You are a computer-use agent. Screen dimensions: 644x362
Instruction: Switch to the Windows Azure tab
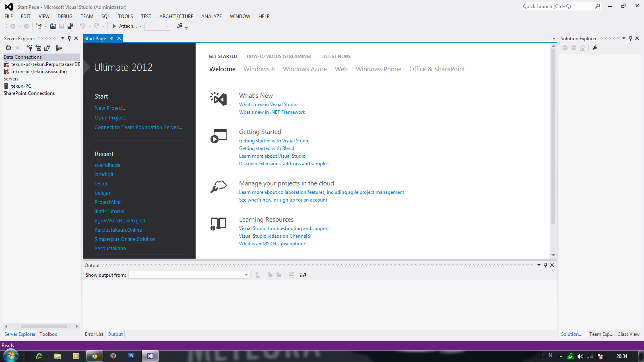(305, 69)
